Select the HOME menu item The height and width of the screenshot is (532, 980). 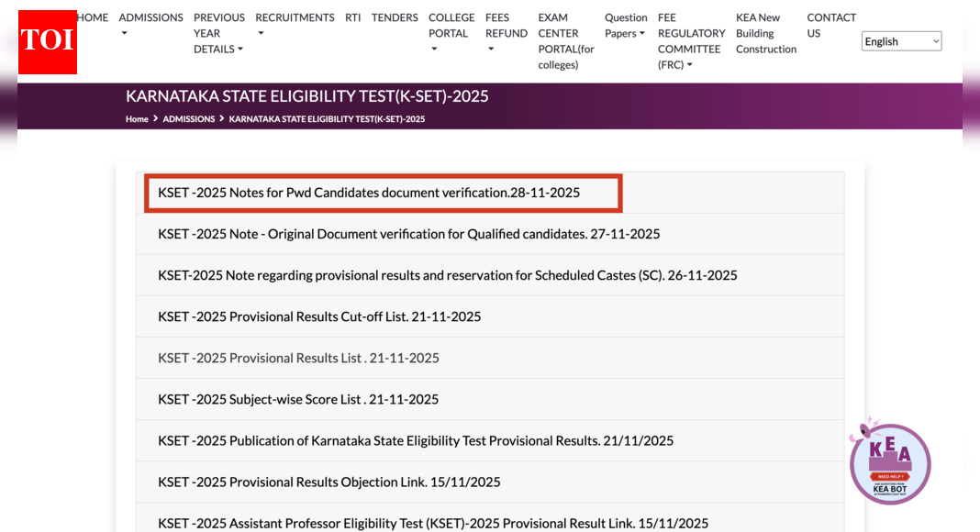pos(92,17)
